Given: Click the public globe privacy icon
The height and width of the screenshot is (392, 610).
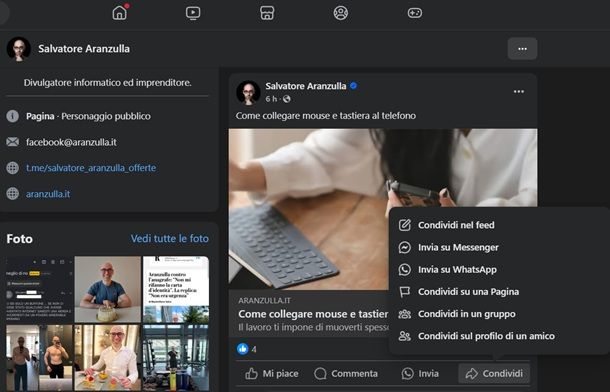Looking at the screenshot, I should tap(287, 99).
